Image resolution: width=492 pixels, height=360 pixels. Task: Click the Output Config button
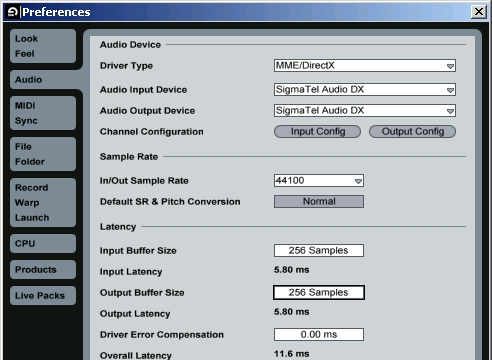point(412,132)
